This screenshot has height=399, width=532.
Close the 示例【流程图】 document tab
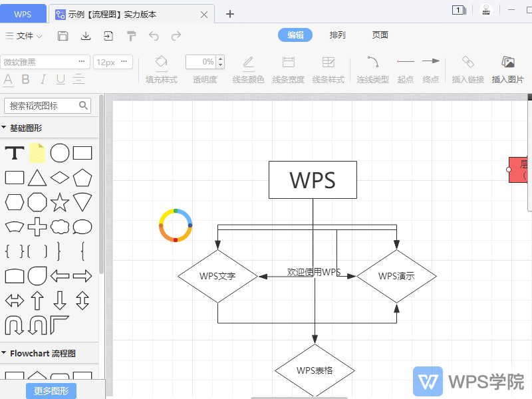(204, 15)
